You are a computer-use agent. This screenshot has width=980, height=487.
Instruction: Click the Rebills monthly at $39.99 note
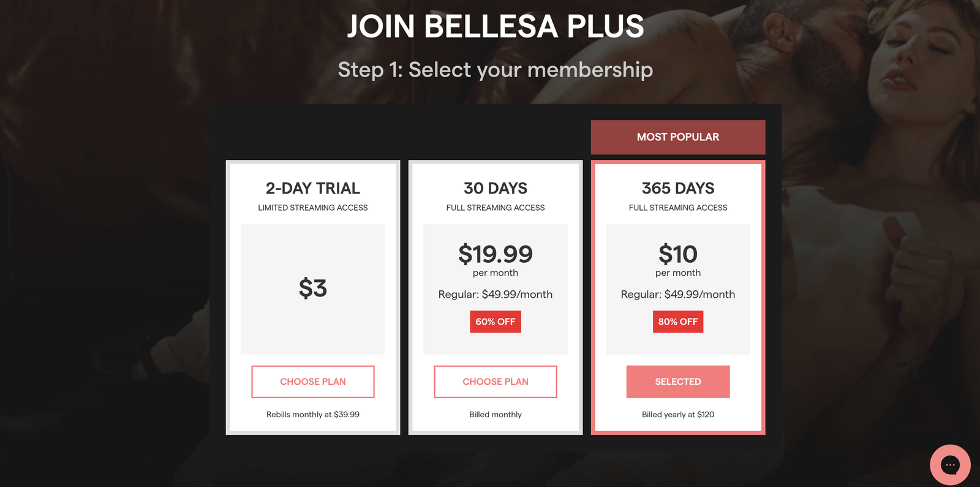313,415
